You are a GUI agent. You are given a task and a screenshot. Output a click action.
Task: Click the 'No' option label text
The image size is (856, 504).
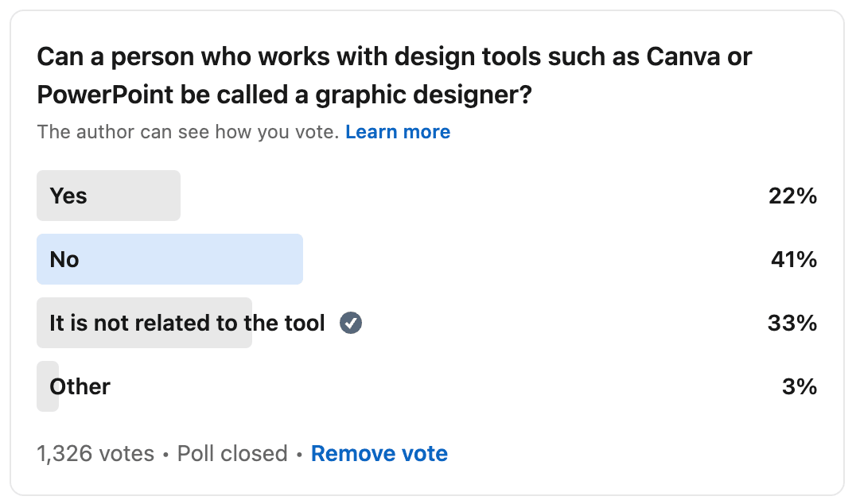tap(64, 259)
